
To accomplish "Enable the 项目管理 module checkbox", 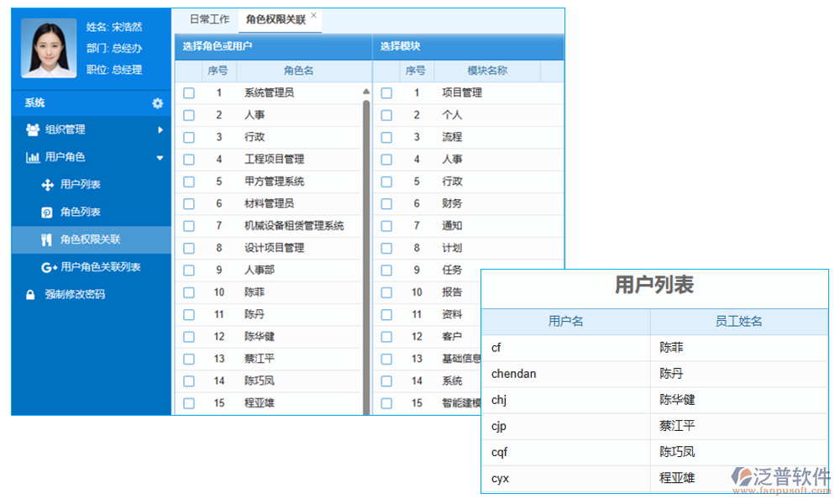I will [x=386, y=92].
